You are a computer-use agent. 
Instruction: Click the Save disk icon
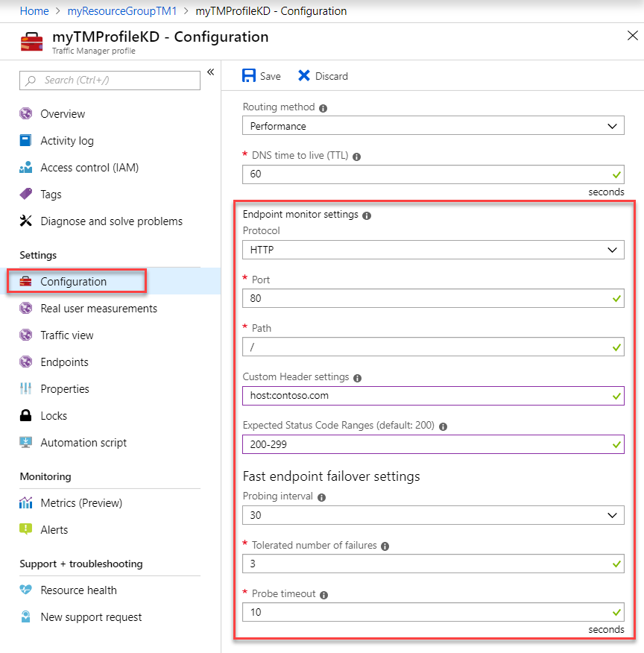(x=249, y=76)
